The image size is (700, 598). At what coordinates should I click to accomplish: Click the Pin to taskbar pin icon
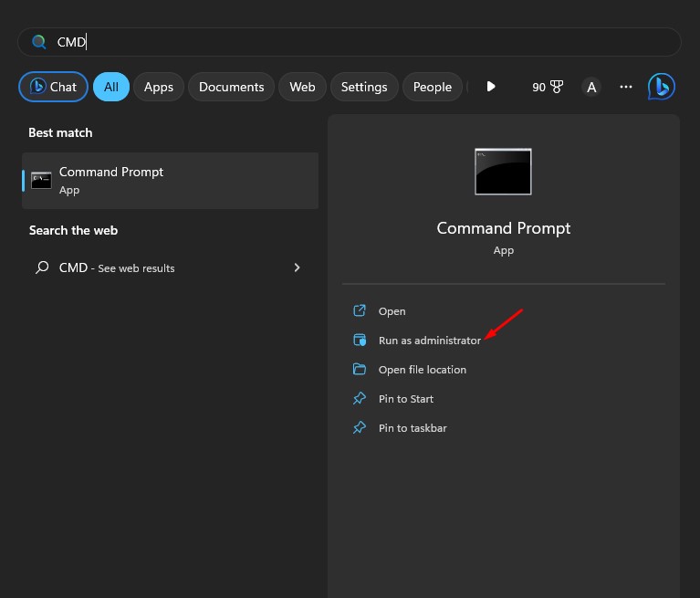(x=360, y=428)
